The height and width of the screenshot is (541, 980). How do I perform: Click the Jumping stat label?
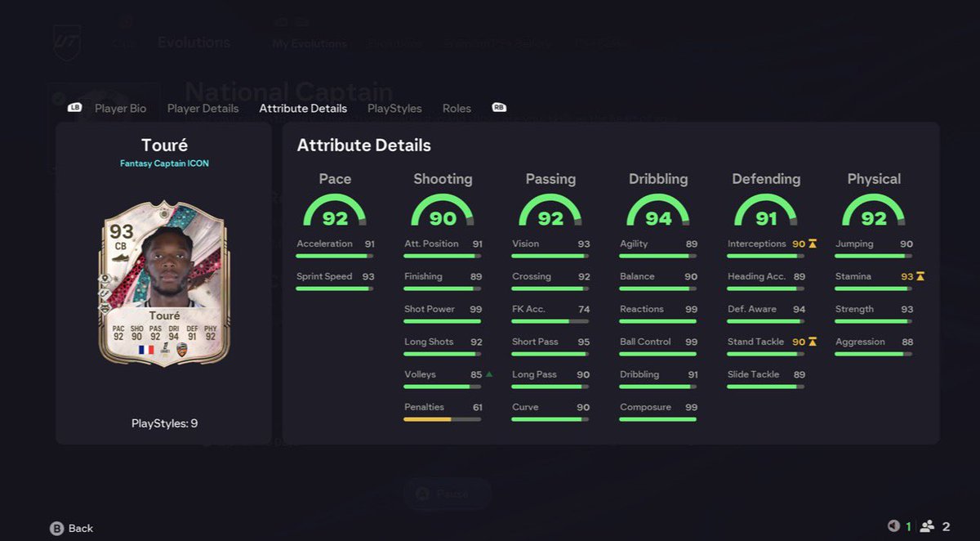854,244
